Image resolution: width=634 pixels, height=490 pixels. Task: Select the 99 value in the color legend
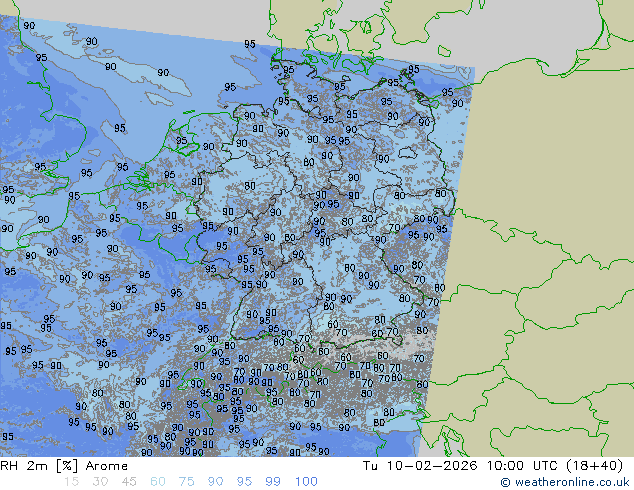click(273, 482)
